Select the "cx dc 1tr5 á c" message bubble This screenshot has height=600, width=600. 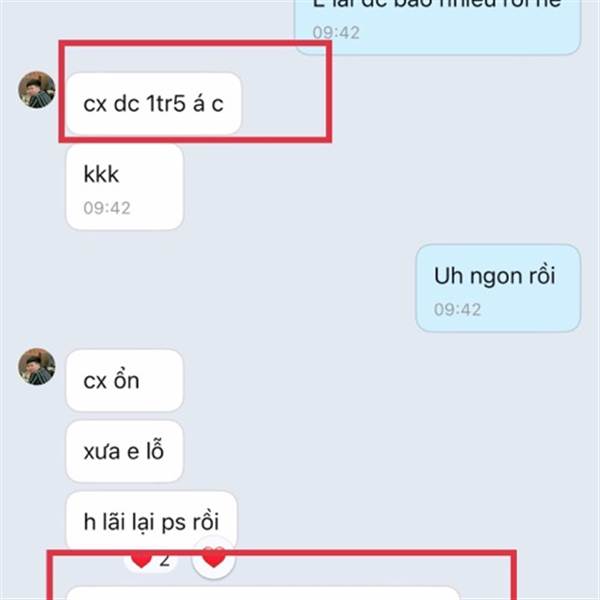(153, 104)
